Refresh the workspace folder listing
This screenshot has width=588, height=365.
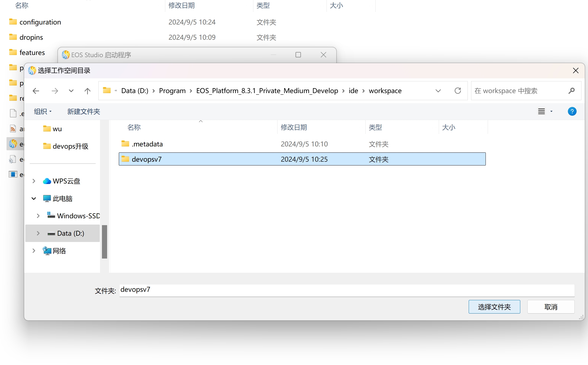458,91
